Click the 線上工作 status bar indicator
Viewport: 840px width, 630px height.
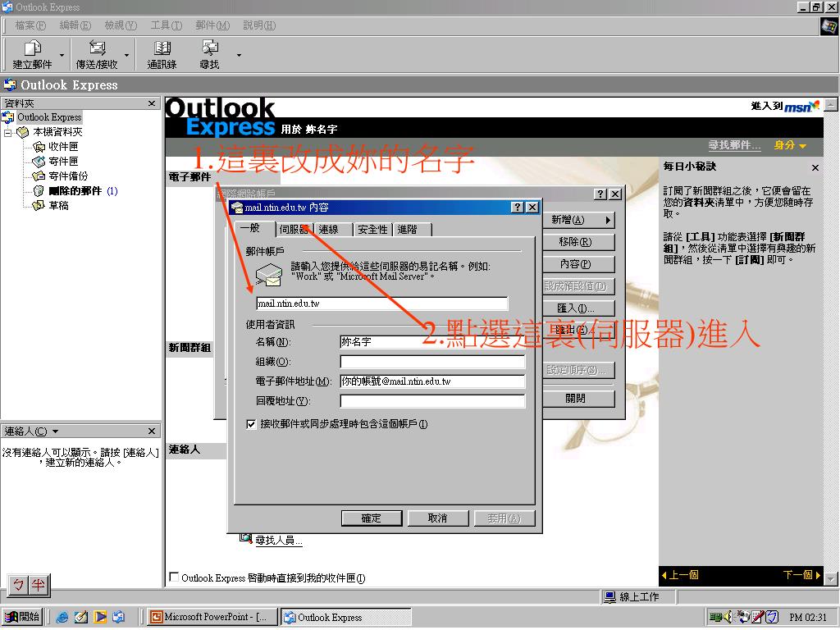632,597
